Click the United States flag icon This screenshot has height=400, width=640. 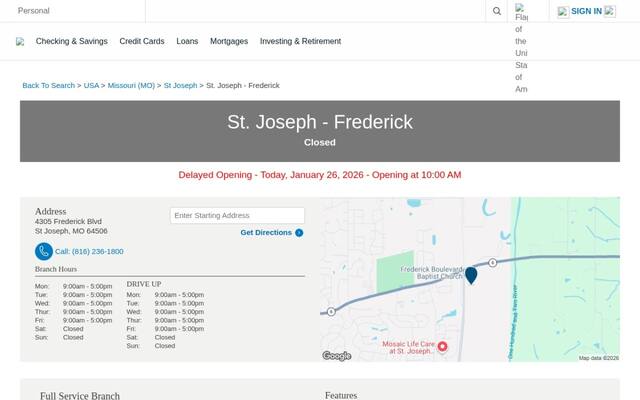[519, 7]
